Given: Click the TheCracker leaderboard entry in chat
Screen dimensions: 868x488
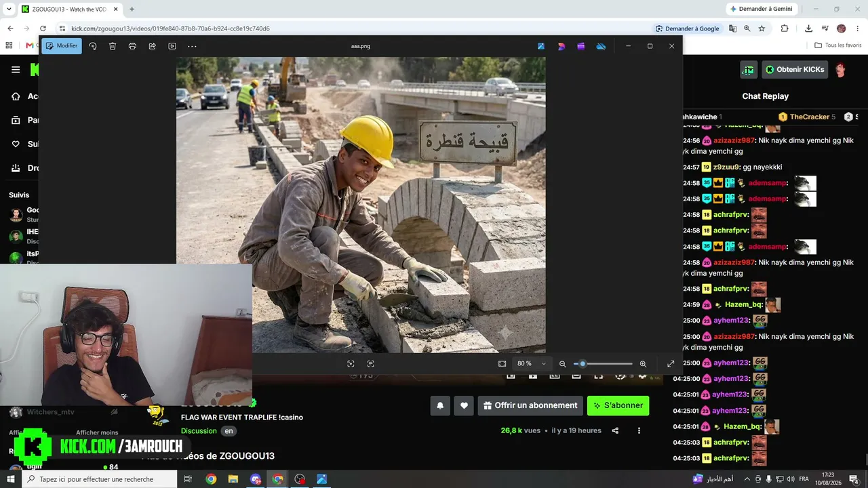Looking at the screenshot, I should tap(807, 117).
